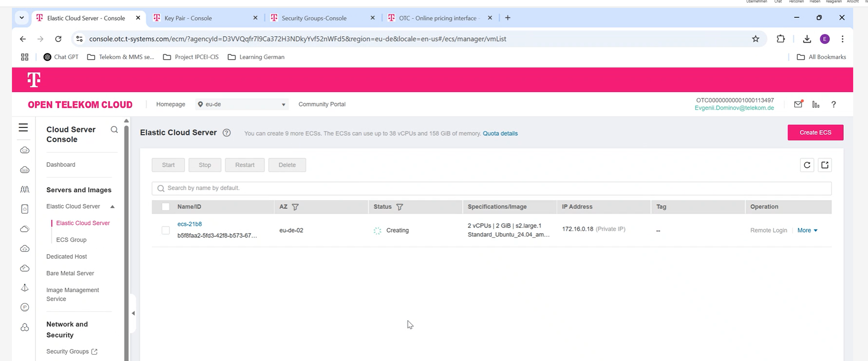The width and height of the screenshot is (868, 361).
Task: Click the Evgenii.Dominov@telekom.de account name
Action: pyautogui.click(x=734, y=108)
